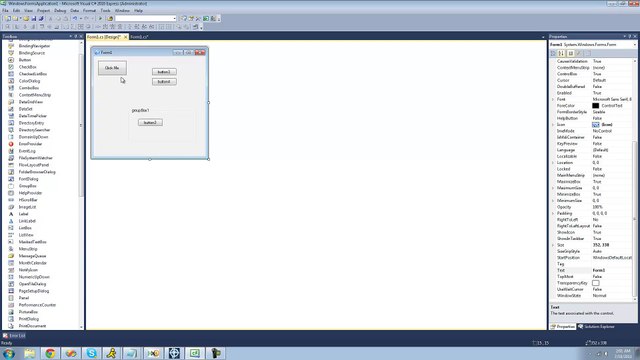Image resolution: width=640 pixels, height=360 pixels.
Task: Choose the GroupBox control in the Toolbox
Action: tap(27, 186)
